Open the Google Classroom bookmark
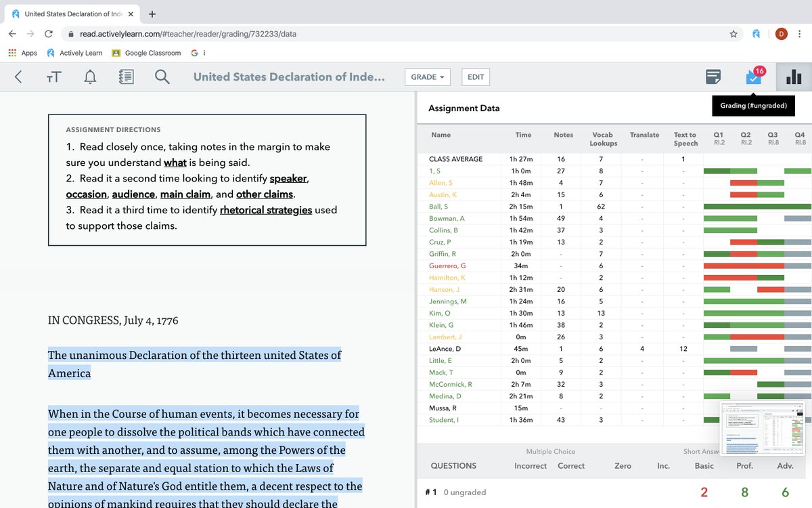 pyautogui.click(x=146, y=52)
